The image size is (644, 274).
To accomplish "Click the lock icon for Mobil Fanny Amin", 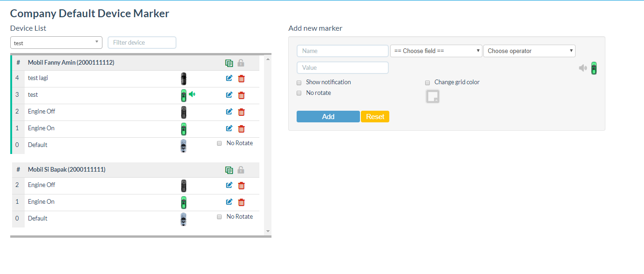I will (241, 63).
